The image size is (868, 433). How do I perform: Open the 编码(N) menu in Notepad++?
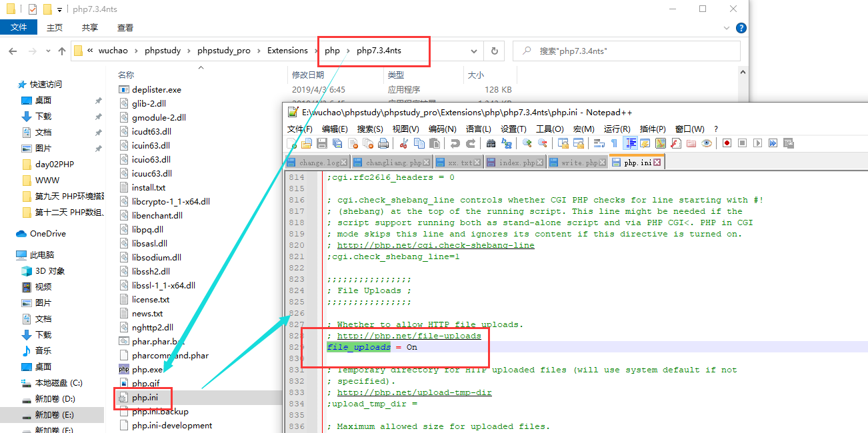442,129
